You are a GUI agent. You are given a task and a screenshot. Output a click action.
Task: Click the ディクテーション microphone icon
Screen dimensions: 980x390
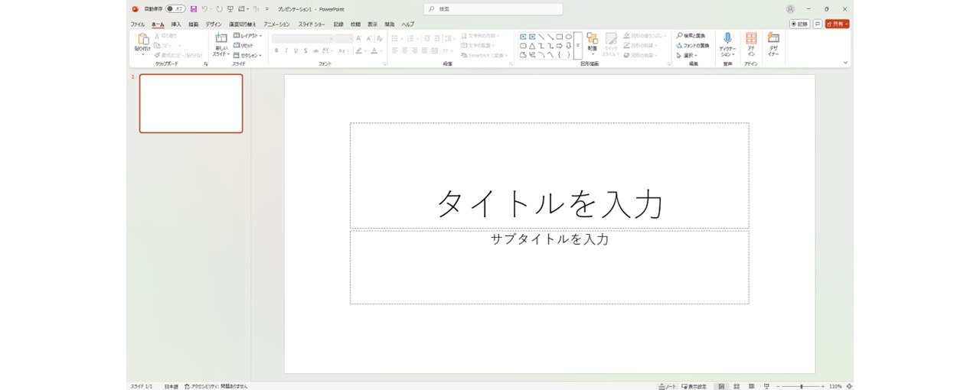(727, 38)
